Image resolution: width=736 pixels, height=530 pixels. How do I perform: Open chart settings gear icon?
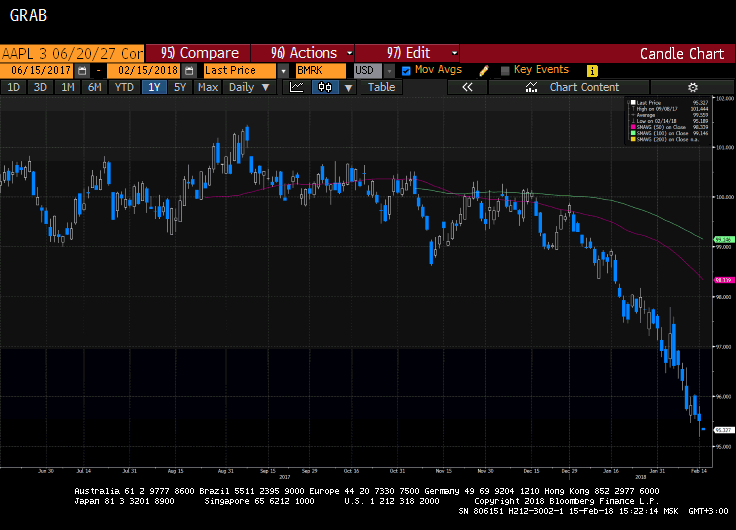(692, 87)
